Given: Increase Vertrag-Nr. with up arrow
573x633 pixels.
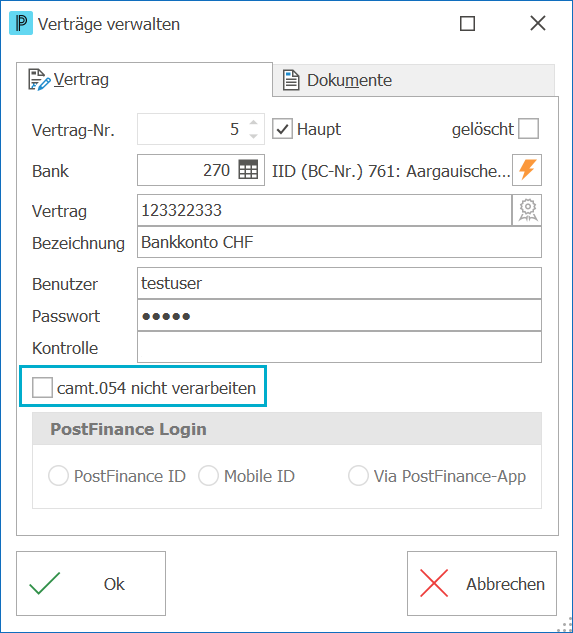Looking at the screenshot, I should (x=254, y=122).
